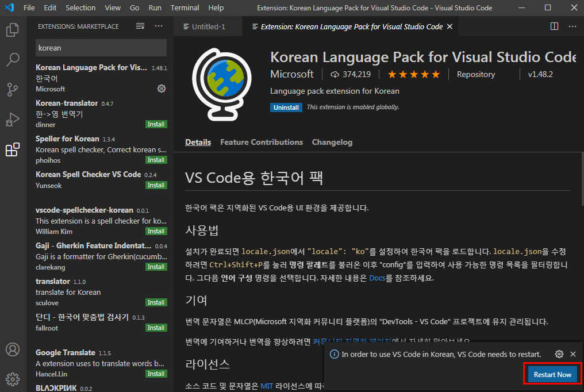Viewport: 584px width, 392px height.
Task: Open editor more actions ellipsis
Action: pos(573,26)
